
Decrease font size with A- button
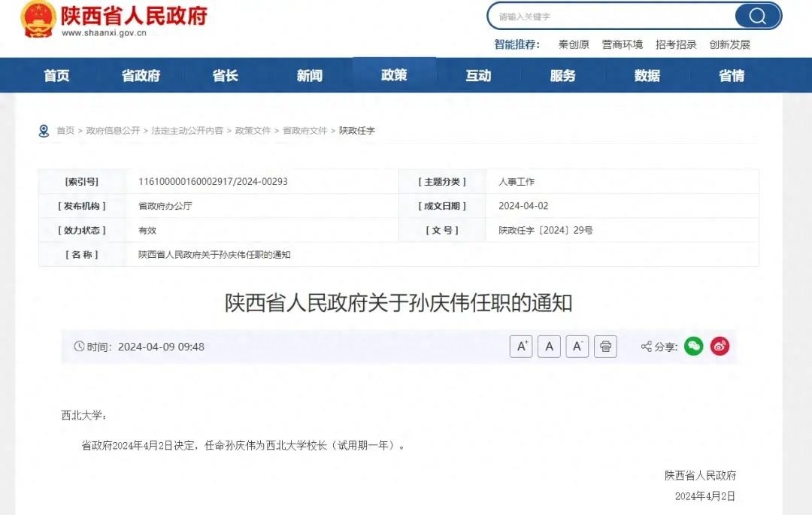pos(577,347)
